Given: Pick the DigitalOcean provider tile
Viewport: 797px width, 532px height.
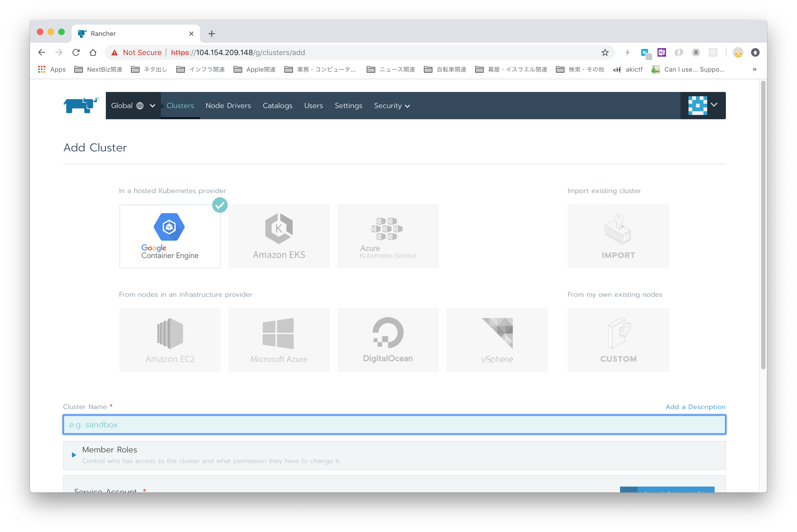Looking at the screenshot, I should (388, 340).
